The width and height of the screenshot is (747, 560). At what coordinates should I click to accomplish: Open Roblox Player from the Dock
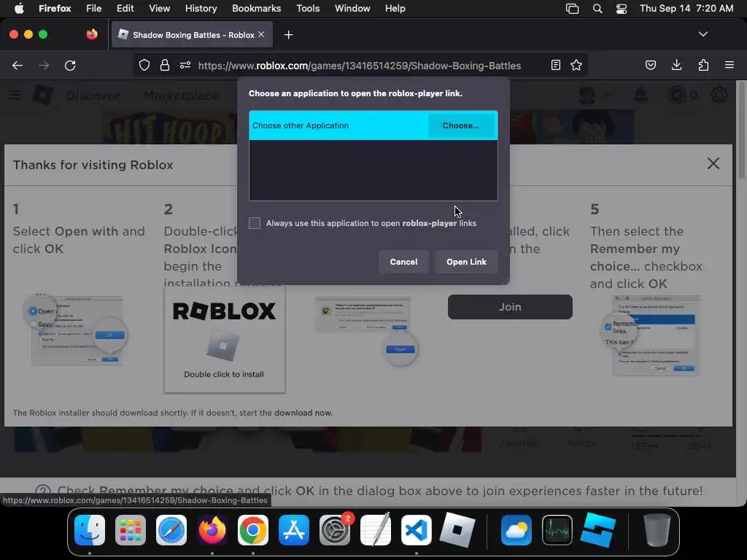click(x=457, y=530)
